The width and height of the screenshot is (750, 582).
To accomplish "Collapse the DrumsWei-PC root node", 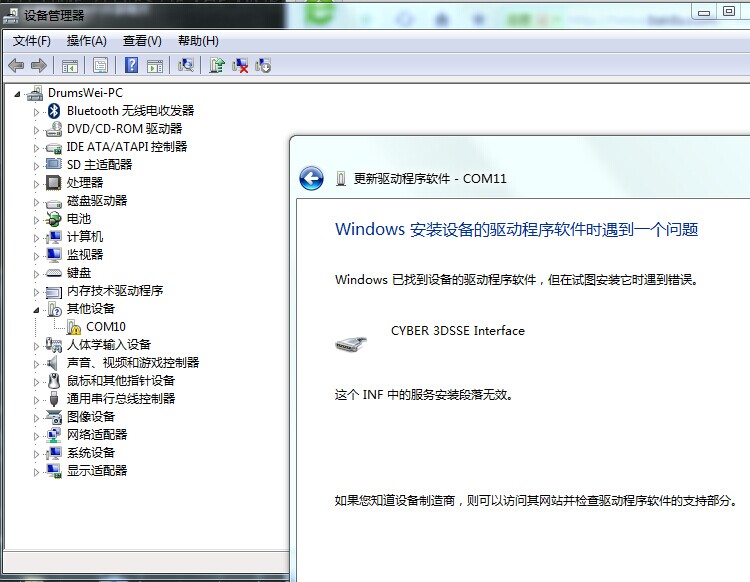I will pos(17,94).
